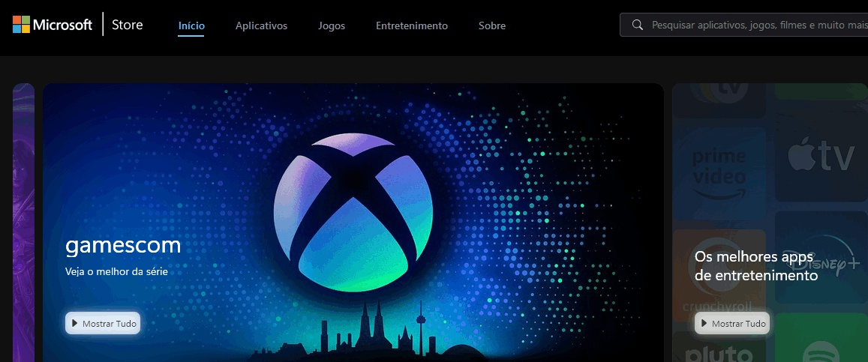The height and width of the screenshot is (362, 868).
Task: Open the Sobre tab
Action: click(492, 25)
